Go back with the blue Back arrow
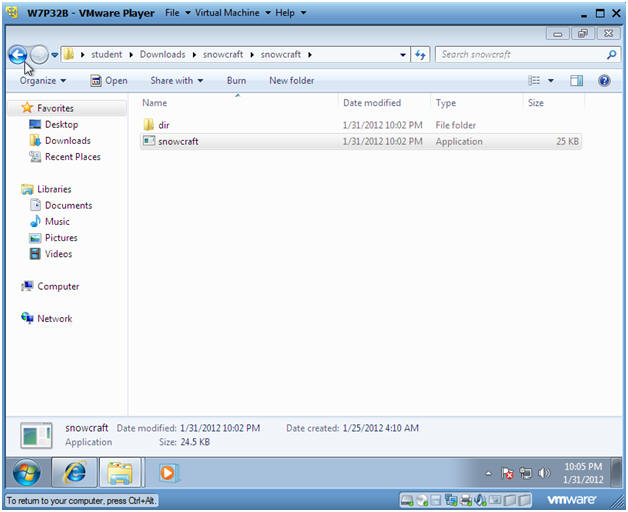The image size is (628, 512). point(17,54)
